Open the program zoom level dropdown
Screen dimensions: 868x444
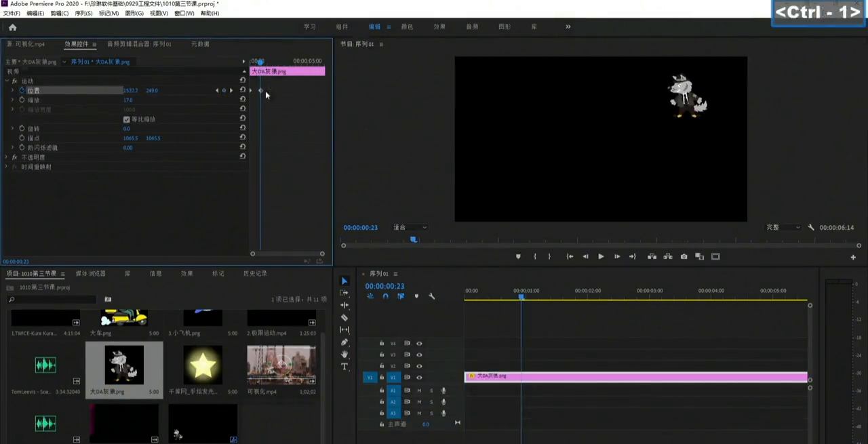click(x=410, y=228)
